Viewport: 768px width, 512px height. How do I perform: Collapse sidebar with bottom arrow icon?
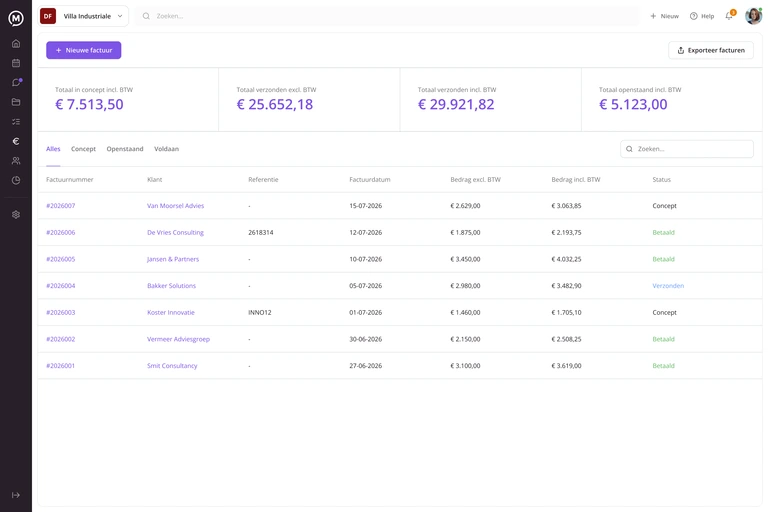tap(16, 495)
